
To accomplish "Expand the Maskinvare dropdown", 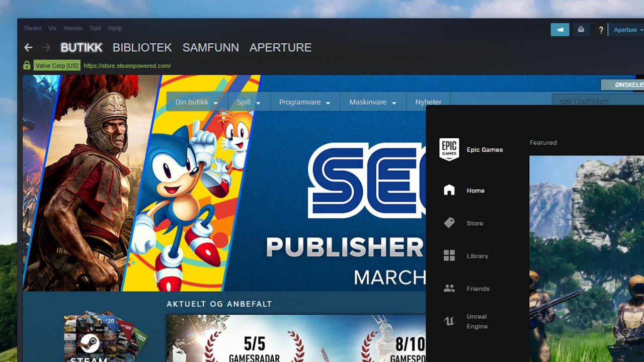I will [x=373, y=102].
